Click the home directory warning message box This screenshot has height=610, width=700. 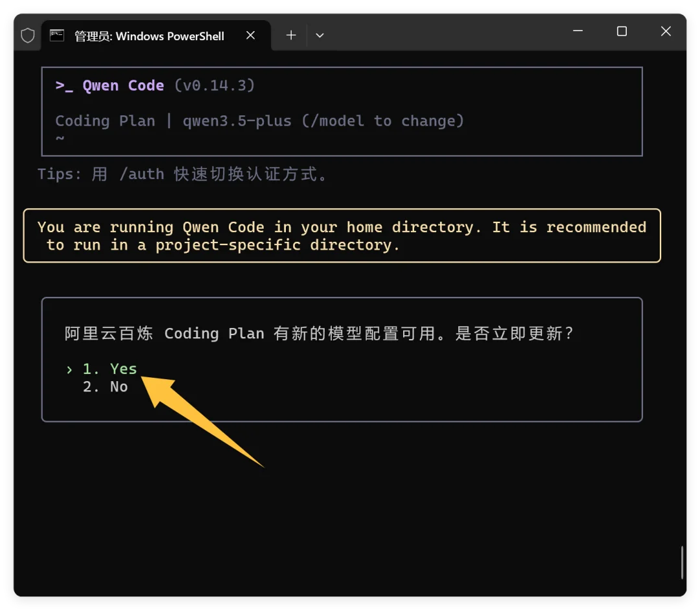[342, 236]
